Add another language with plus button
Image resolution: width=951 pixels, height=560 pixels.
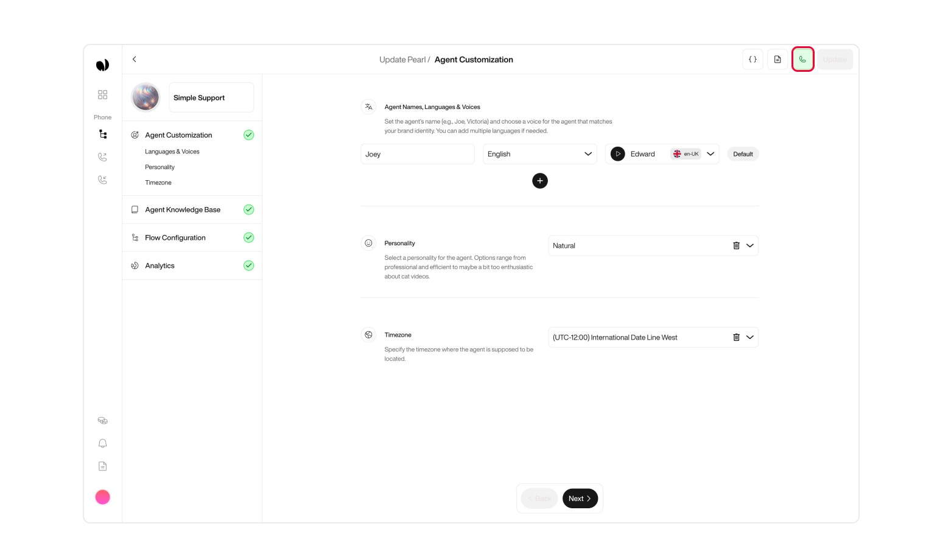click(540, 181)
